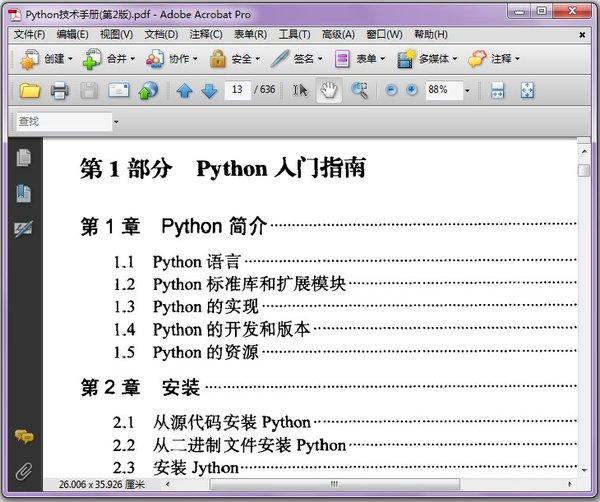Click the horizontal scrollbar left arrow
Viewport: 600px width, 502px height.
tap(168, 484)
